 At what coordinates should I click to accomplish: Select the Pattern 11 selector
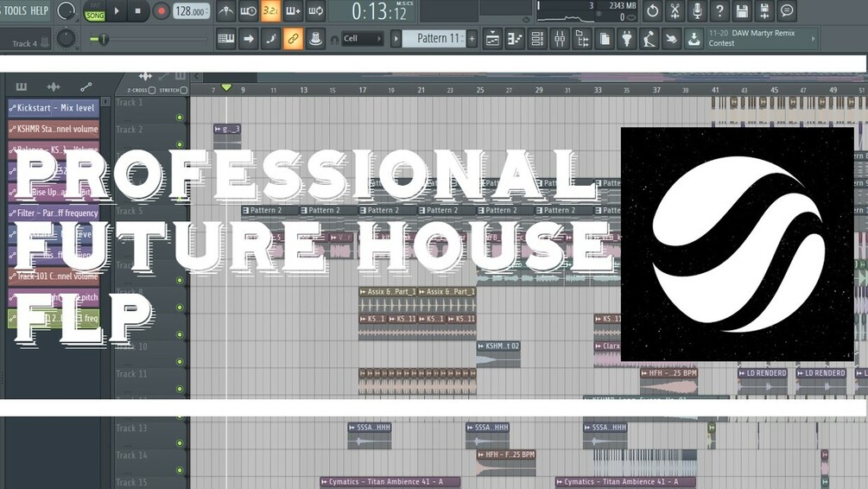coord(434,39)
